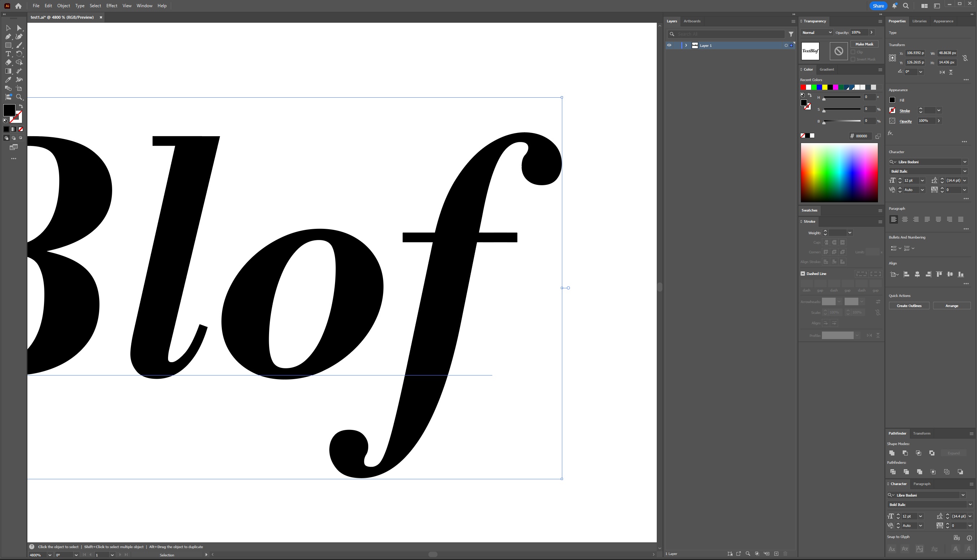Toggle visibility of Layer 1
This screenshot has width=977, height=560.
coord(669,45)
